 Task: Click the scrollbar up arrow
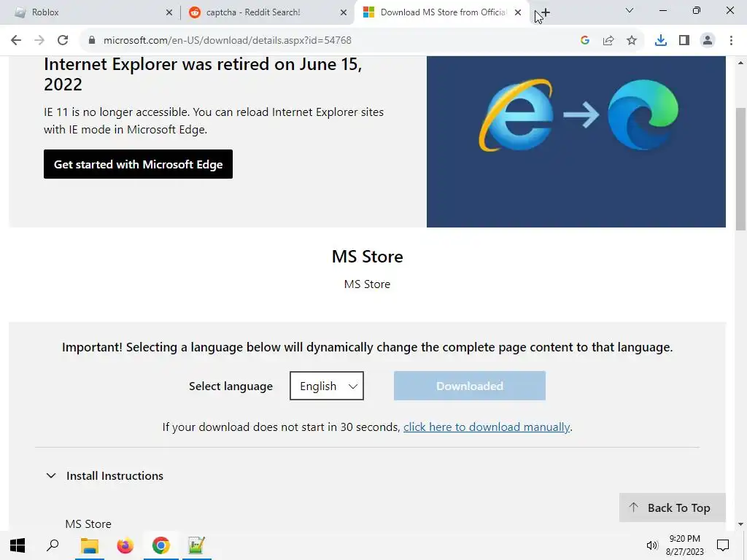click(x=740, y=63)
